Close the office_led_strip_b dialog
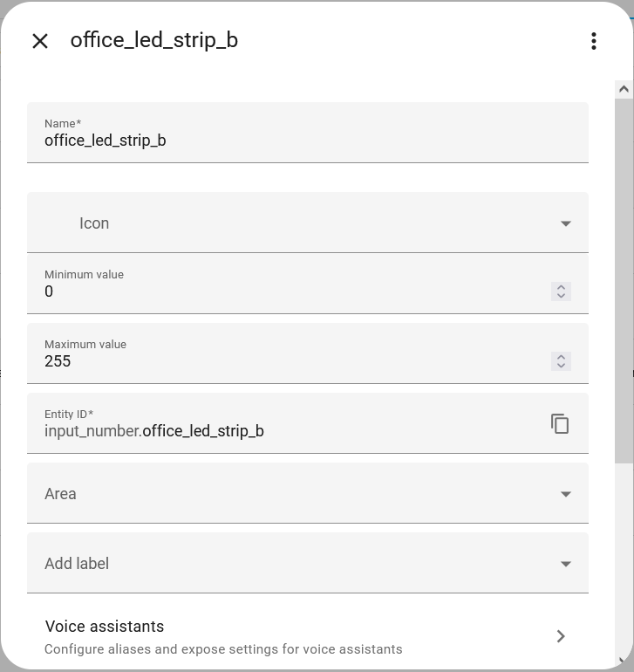The width and height of the screenshot is (634, 672). point(40,41)
